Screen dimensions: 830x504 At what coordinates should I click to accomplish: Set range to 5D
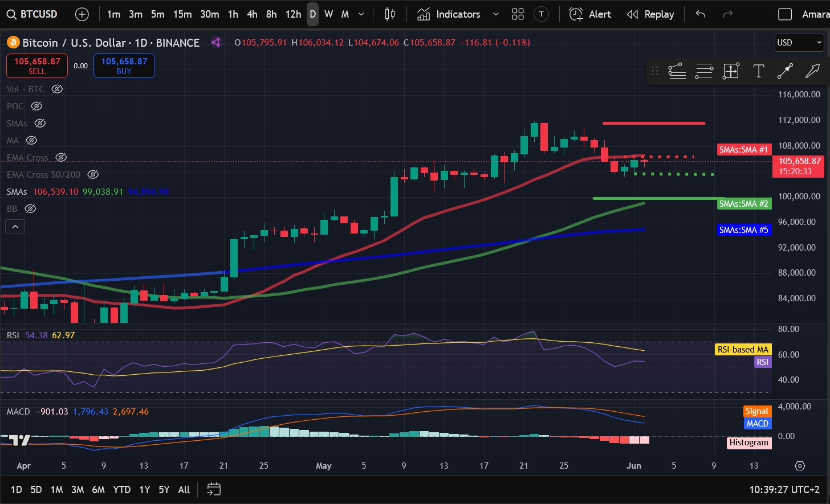36,489
